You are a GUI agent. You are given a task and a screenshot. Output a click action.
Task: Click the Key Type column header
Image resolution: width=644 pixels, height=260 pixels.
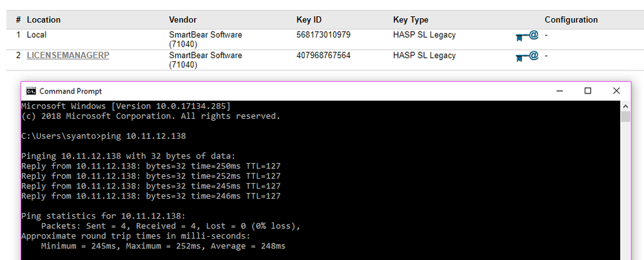411,20
